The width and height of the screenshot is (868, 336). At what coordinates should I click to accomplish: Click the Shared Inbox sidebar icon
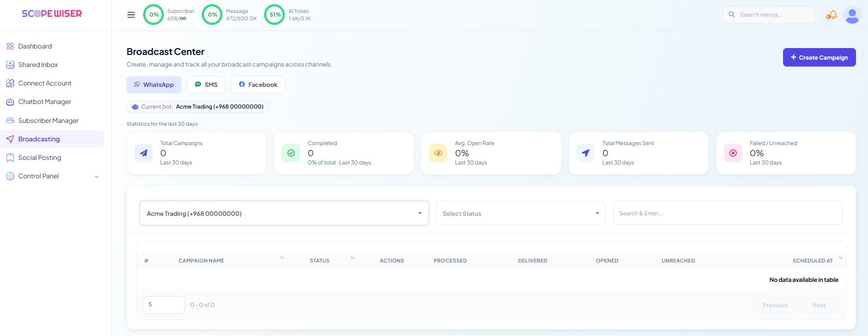click(x=10, y=65)
